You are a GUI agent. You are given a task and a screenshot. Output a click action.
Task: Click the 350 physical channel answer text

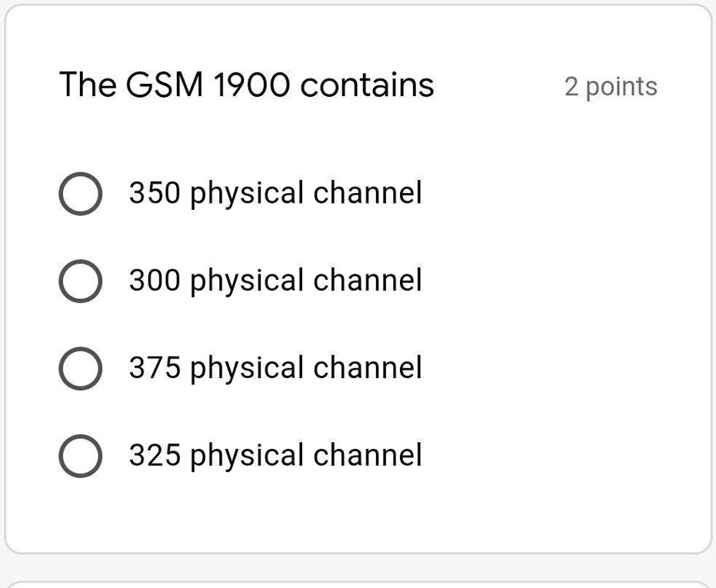tap(275, 192)
